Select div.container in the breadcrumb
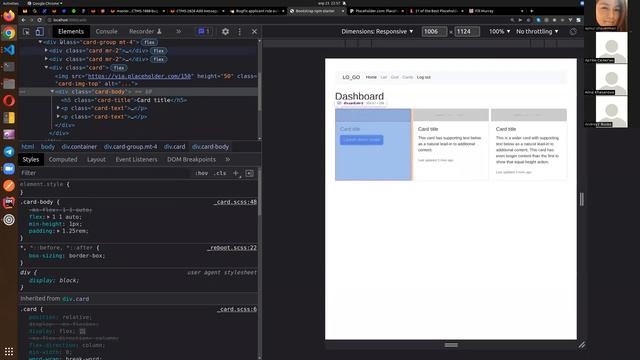Image resolution: width=640 pixels, height=360 pixels. point(79,147)
